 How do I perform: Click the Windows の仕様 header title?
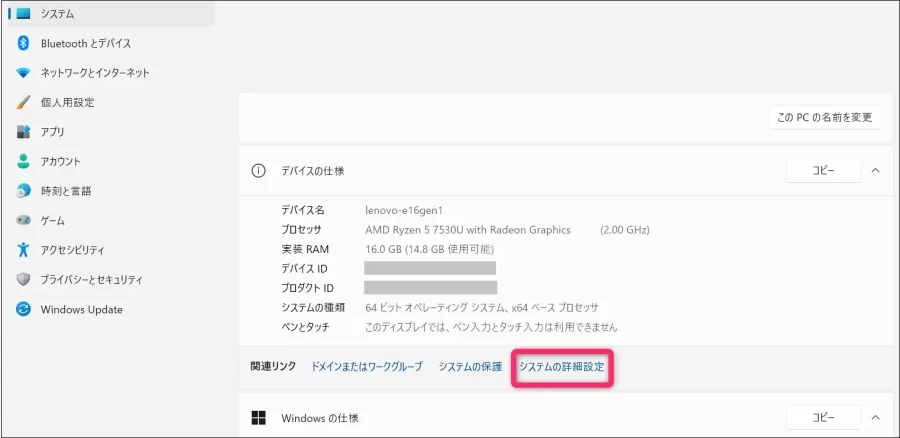[320, 418]
